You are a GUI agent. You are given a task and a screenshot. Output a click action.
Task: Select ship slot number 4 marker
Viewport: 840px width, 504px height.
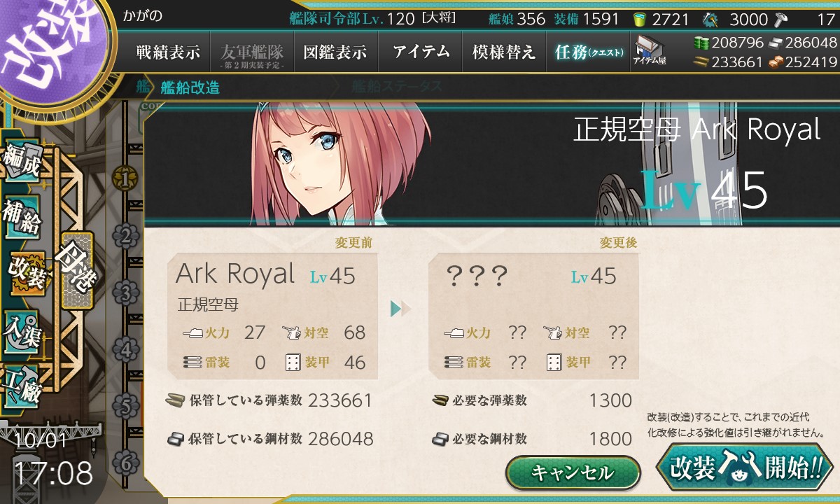[x=126, y=349]
